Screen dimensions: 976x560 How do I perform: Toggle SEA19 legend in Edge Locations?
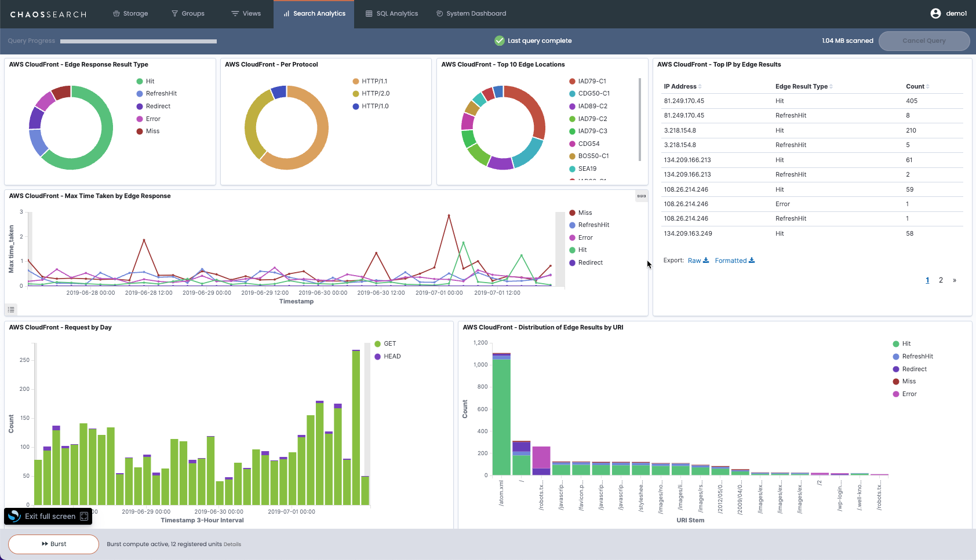coord(583,169)
